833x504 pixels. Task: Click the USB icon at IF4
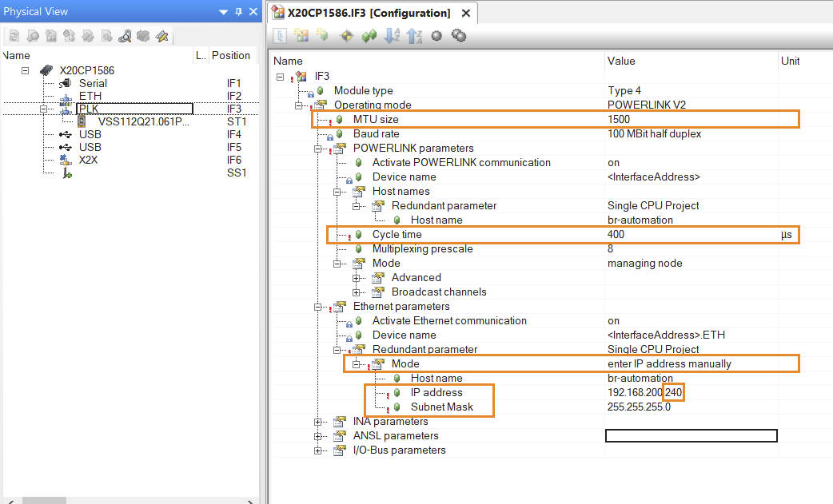coord(66,134)
